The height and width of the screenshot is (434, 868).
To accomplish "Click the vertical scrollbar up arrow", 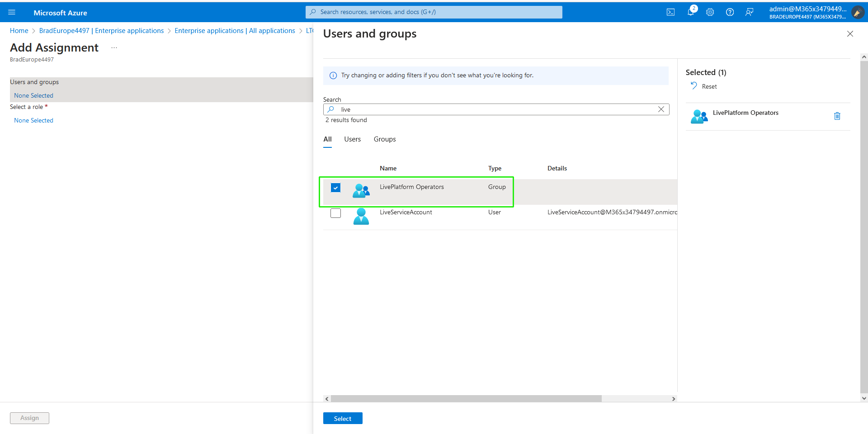I will pyautogui.click(x=864, y=57).
